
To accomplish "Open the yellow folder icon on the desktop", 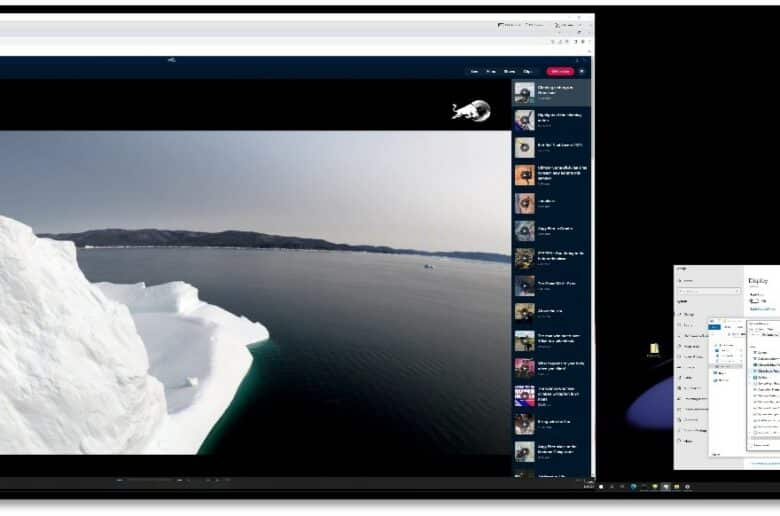I will click(x=654, y=349).
